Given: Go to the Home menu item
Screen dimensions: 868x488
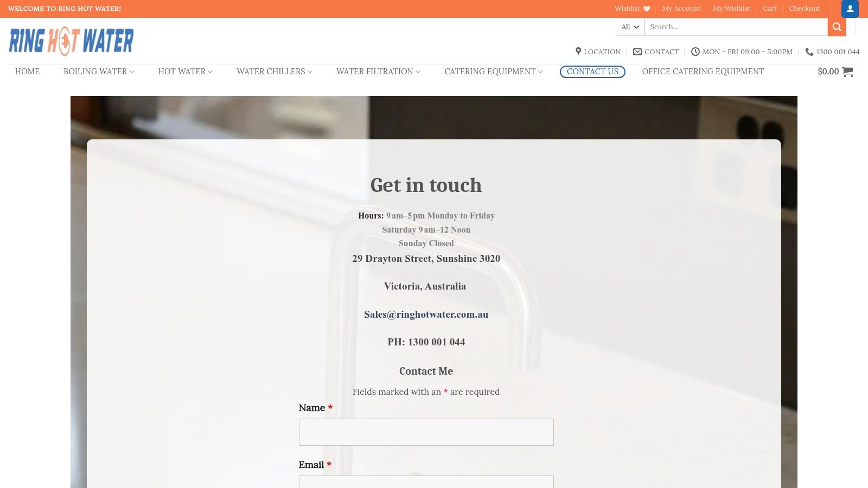Looking at the screenshot, I should coord(27,72).
